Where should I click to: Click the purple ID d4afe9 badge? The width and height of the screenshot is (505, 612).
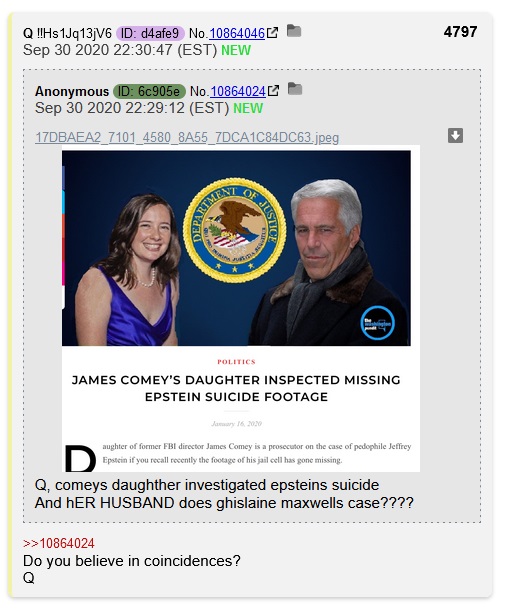pos(150,34)
